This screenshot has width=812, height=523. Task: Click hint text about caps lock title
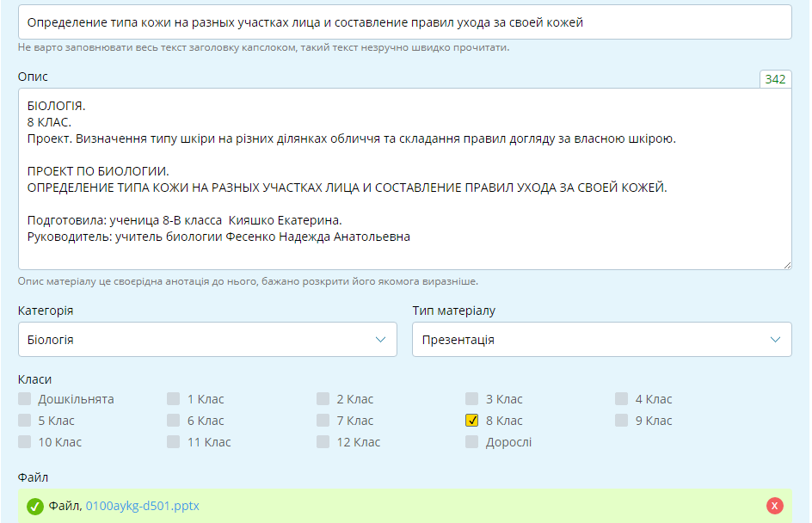[x=263, y=47]
